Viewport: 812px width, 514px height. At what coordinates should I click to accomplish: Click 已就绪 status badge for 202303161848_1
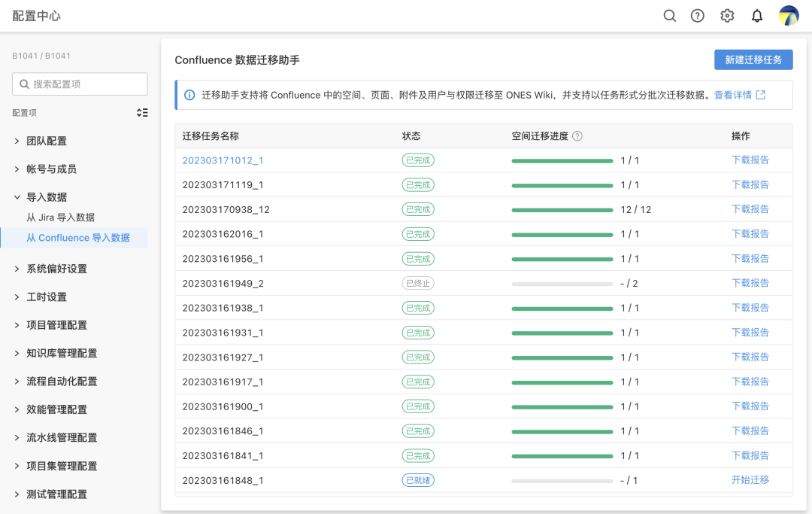pyautogui.click(x=418, y=480)
